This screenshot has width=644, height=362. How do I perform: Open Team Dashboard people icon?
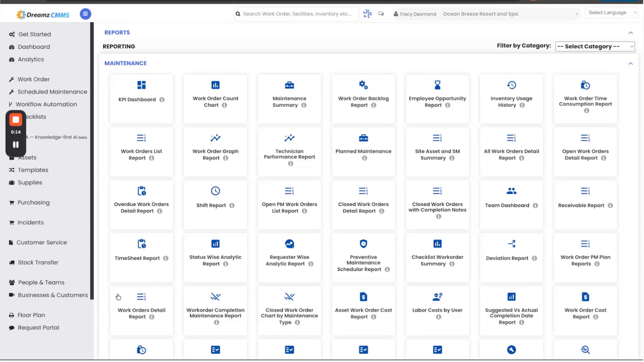pyautogui.click(x=511, y=191)
